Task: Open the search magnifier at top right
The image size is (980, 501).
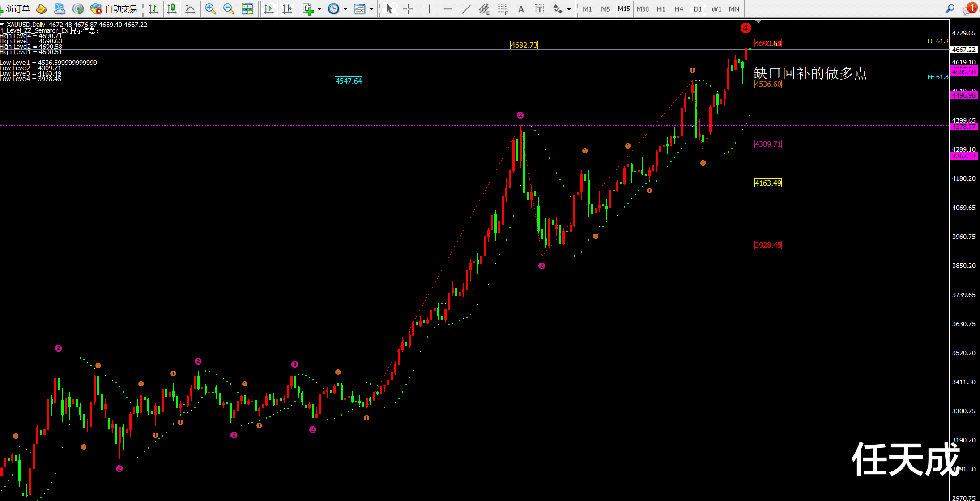Action: tap(950, 9)
